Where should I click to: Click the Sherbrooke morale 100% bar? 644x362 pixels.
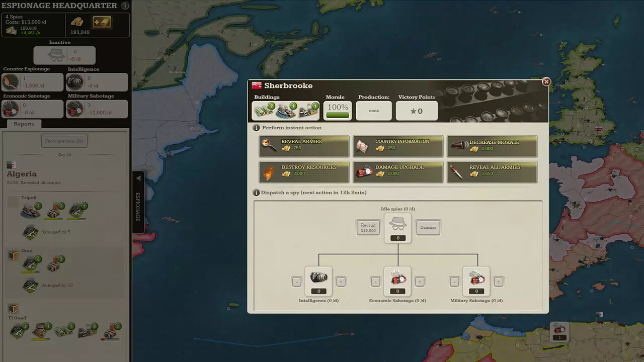coord(338,111)
